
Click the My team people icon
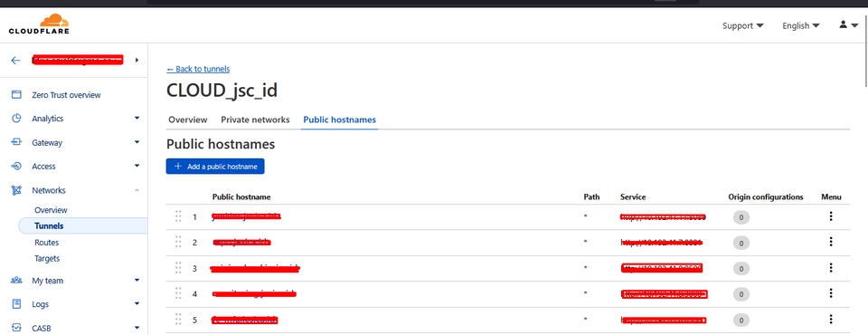(x=16, y=281)
